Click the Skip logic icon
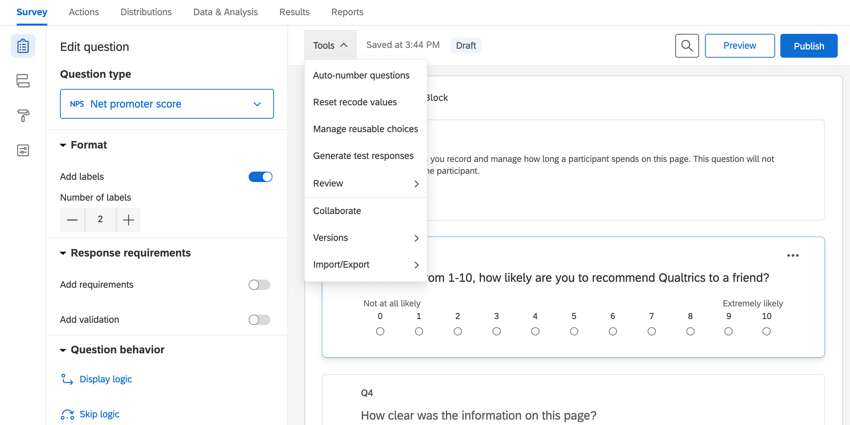This screenshot has width=850, height=425. click(x=67, y=415)
